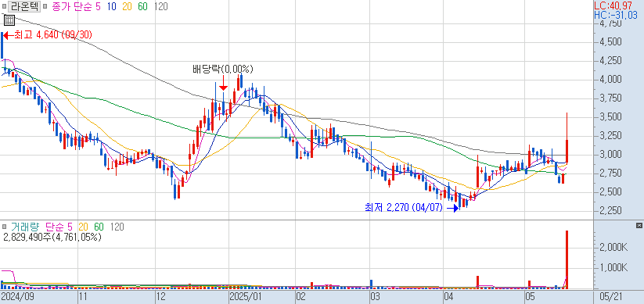Click the 3,250 price axis label
The height and width of the screenshot is (304, 644).
click(x=610, y=136)
